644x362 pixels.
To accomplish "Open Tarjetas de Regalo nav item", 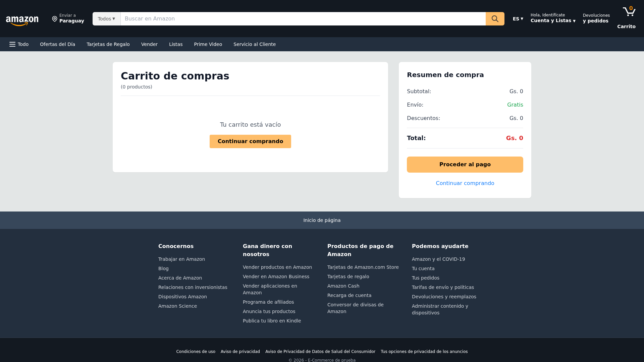I will pos(108,44).
